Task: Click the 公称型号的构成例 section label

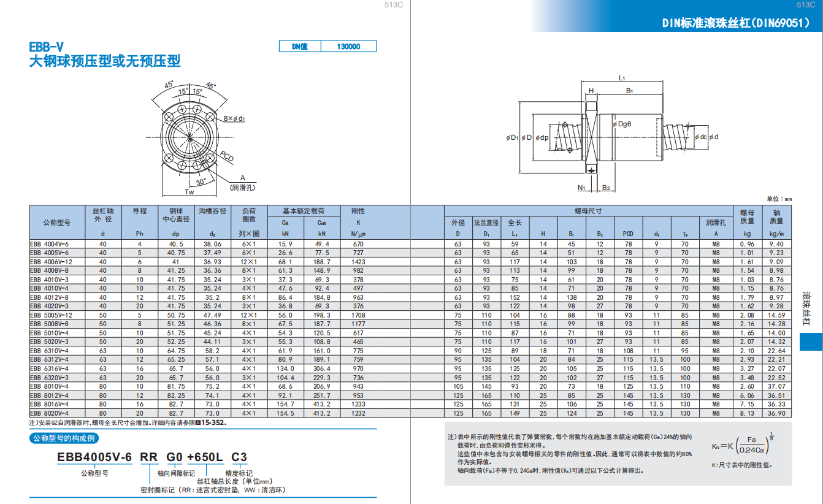Action: [x=64, y=438]
